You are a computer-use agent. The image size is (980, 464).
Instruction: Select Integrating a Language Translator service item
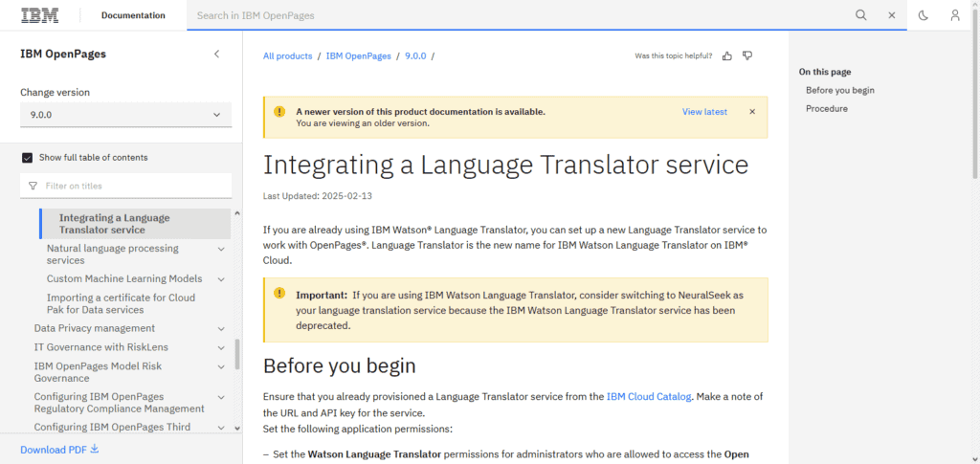[x=134, y=224]
